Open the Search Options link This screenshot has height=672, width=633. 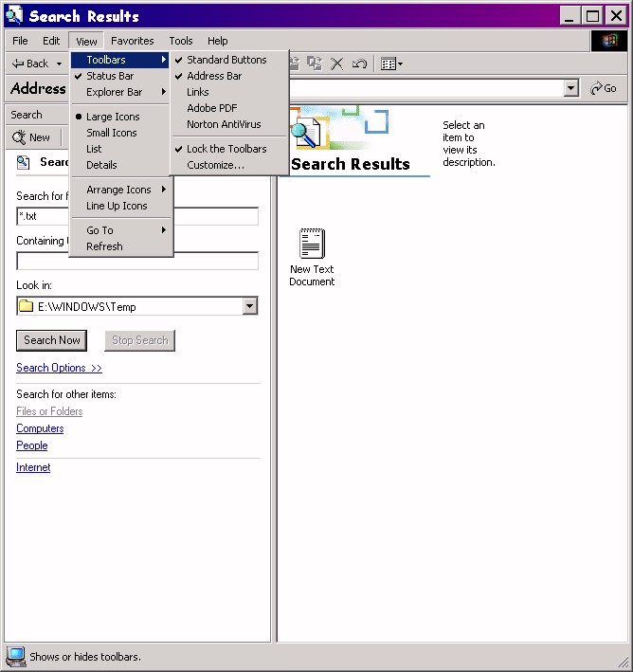click(x=59, y=368)
